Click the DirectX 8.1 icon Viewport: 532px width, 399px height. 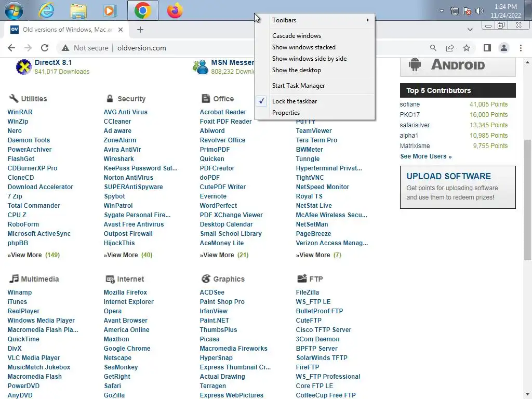24,66
